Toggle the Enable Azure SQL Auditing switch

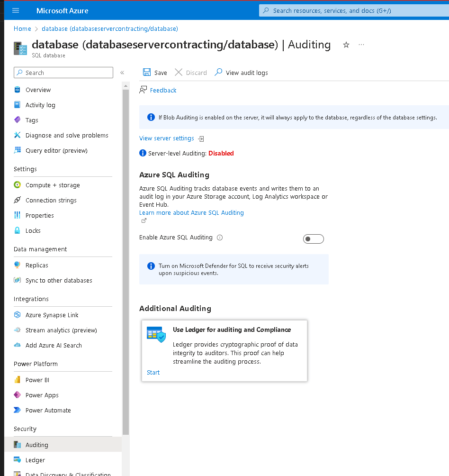pyautogui.click(x=314, y=239)
